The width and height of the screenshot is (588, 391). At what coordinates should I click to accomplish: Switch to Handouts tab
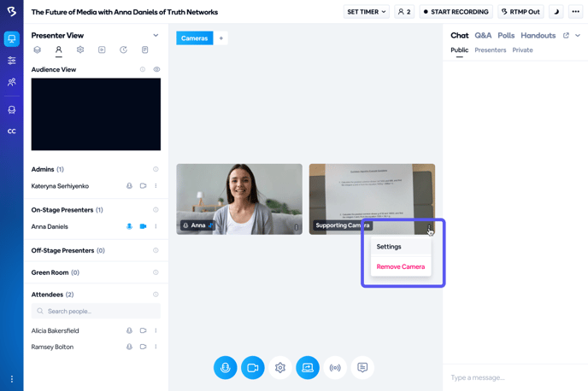point(538,36)
